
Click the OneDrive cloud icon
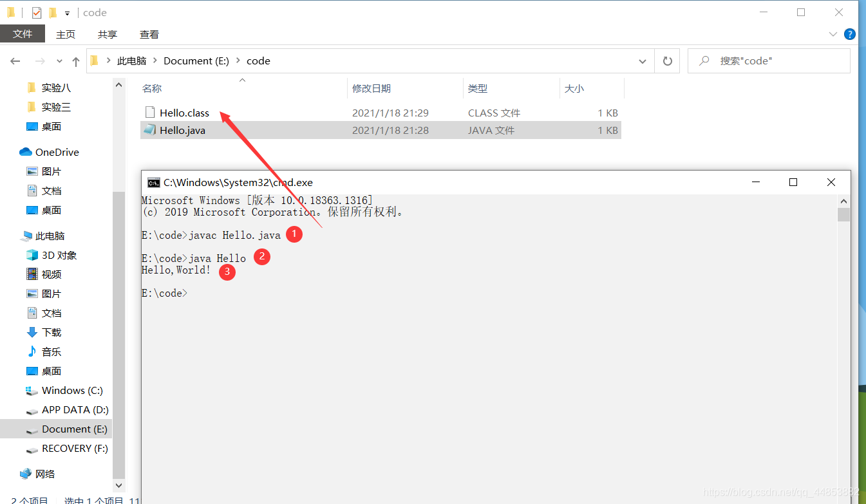pyautogui.click(x=26, y=152)
